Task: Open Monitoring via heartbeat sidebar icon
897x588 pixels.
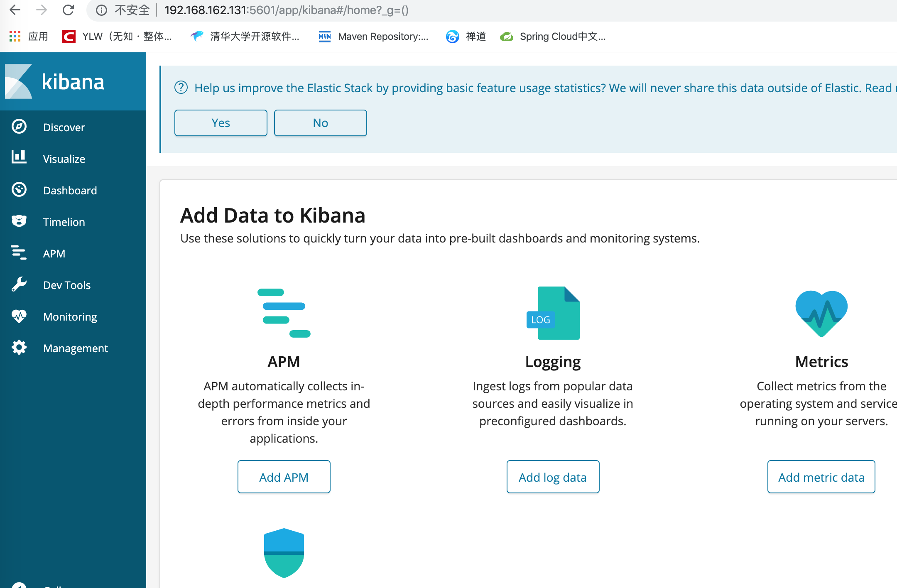Action: point(19,316)
